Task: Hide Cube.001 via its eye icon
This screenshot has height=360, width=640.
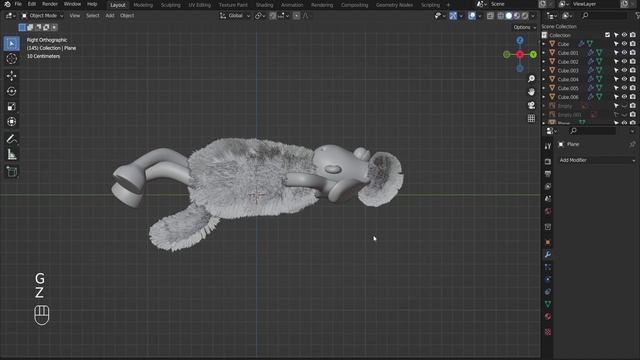Action: (x=624, y=53)
